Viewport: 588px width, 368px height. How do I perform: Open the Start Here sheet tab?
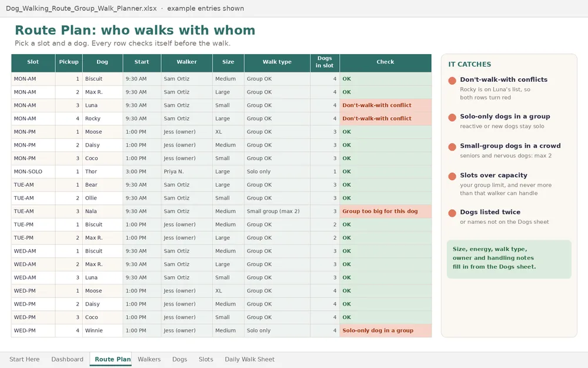[24, 359]
